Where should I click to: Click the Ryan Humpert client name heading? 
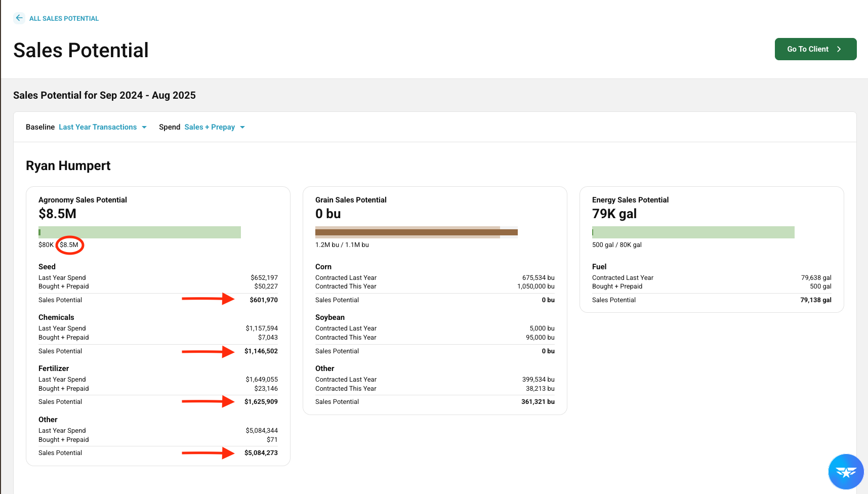tap(68, 166)
